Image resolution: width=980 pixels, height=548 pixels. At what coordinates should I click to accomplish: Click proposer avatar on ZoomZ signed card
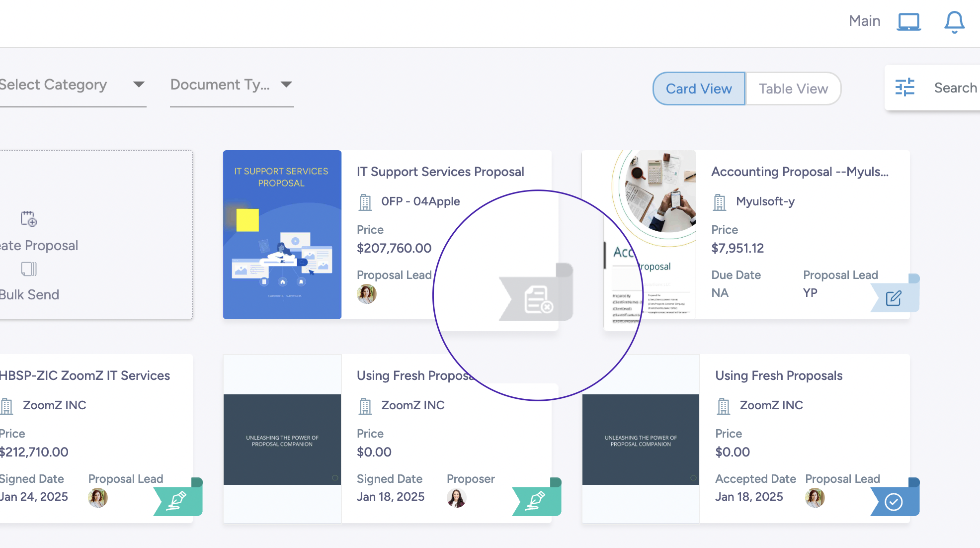point(456,497)
